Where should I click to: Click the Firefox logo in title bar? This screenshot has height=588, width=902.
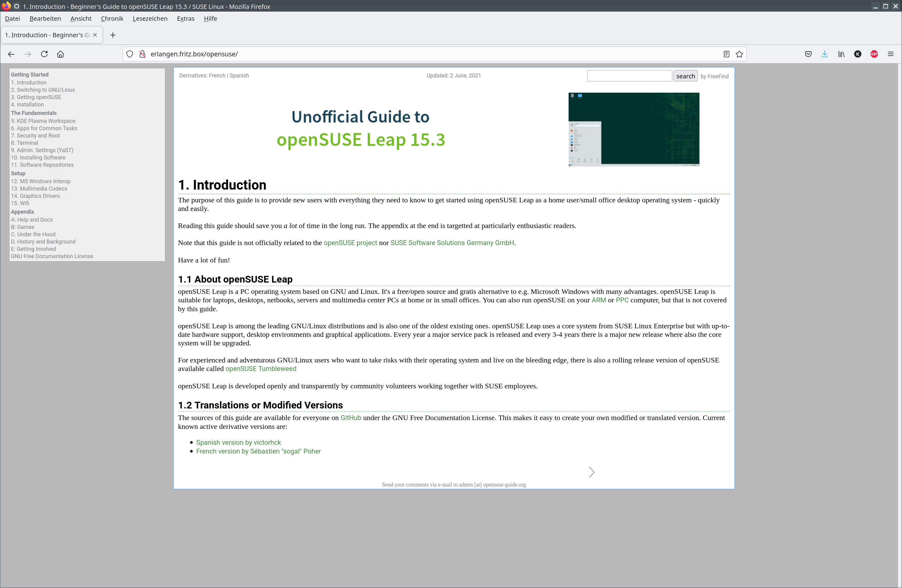[x=6, y=6]
